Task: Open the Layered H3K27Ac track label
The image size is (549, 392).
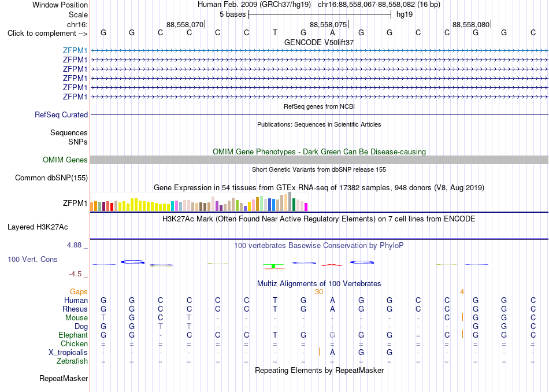Action: (x=38, y=227)
